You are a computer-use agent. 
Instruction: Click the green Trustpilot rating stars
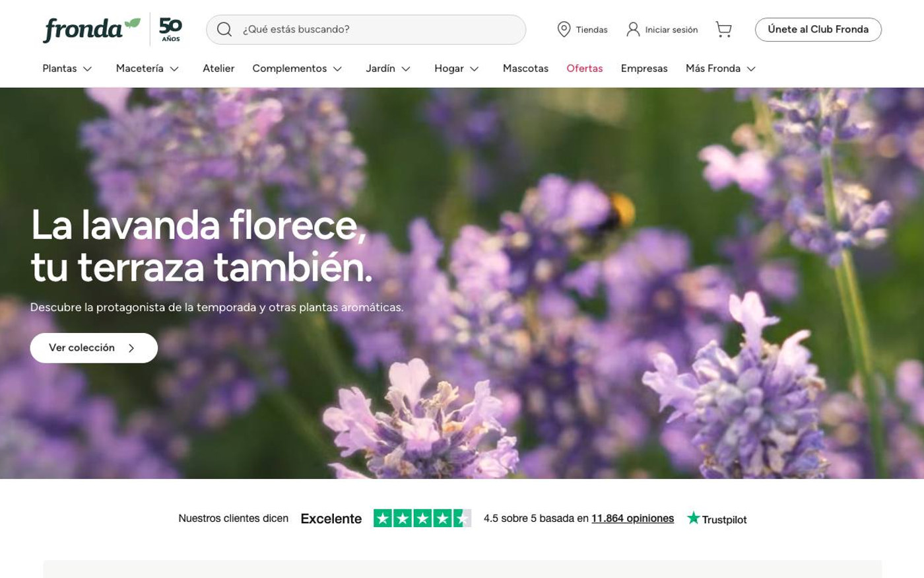click(x=422, y=519)
